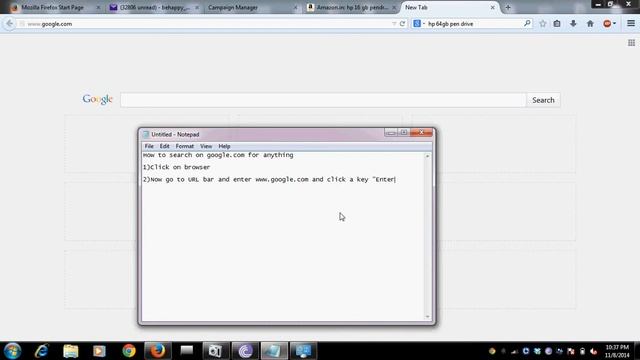
Task: Close the Campaign Manager tab
Action: (296, 7)
